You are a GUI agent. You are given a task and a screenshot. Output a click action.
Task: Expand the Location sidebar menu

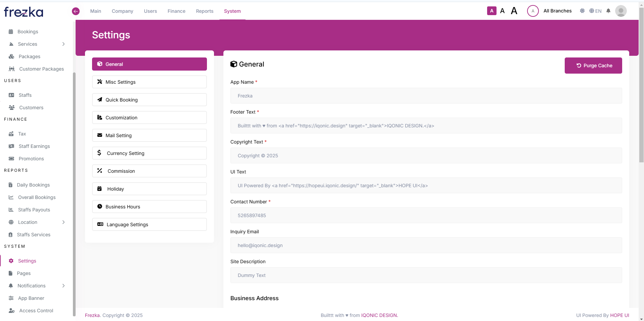(x=63, y=222)
